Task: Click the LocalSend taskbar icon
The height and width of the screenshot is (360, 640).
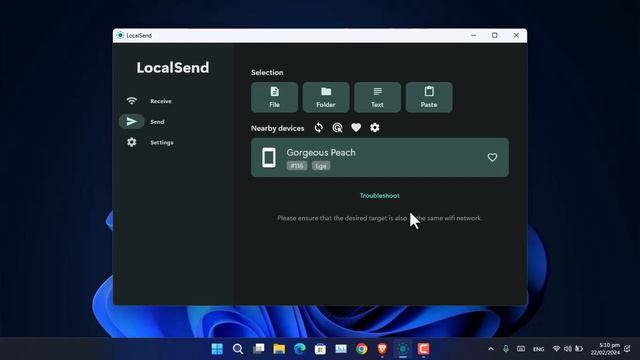Action: pos(403,349)
